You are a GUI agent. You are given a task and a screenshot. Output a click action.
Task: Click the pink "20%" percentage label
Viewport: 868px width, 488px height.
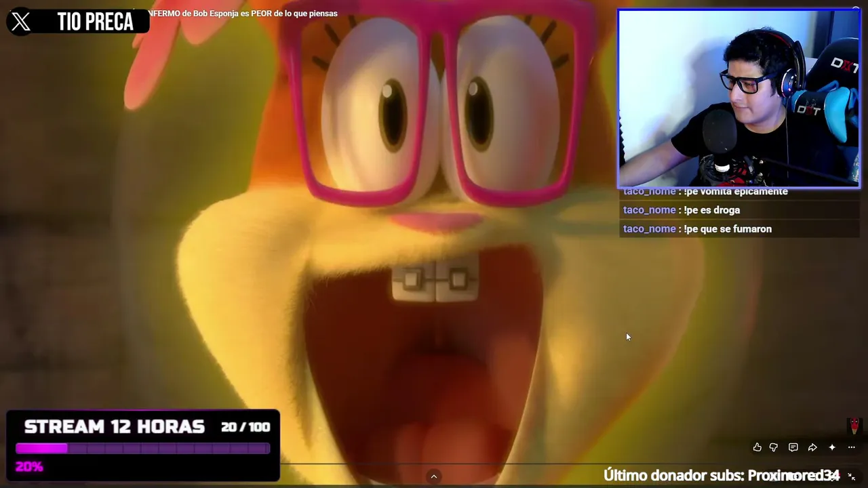tap(29, 466)
